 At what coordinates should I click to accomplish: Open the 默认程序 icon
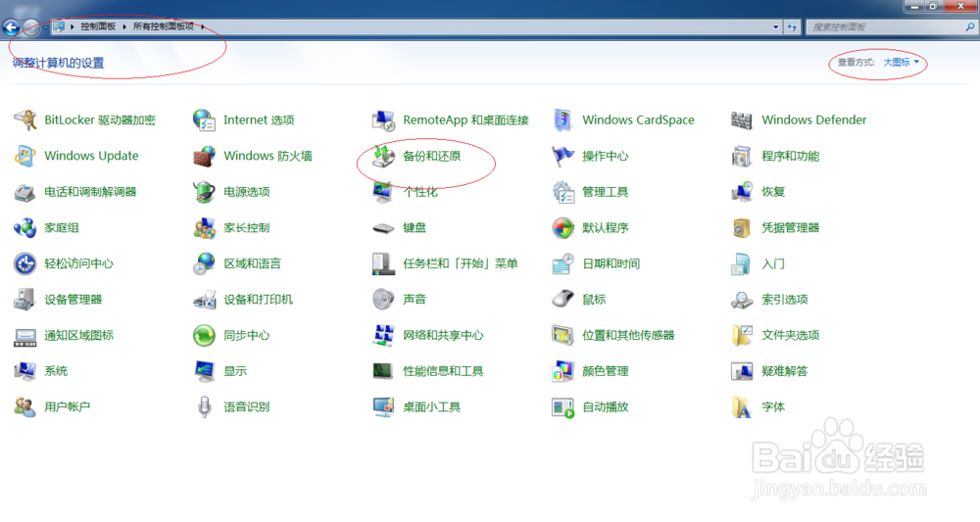563,228
